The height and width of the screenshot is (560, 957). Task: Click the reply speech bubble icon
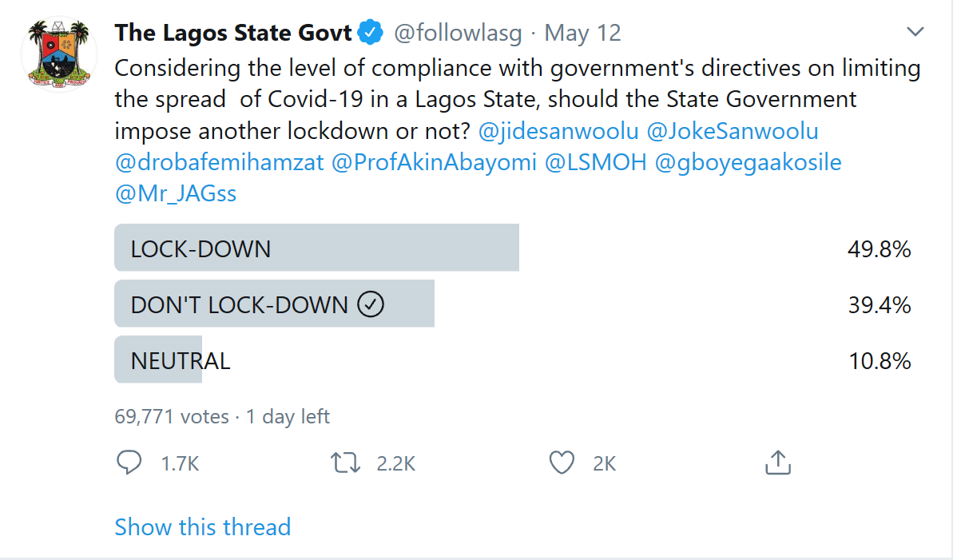tap(129, 463)
